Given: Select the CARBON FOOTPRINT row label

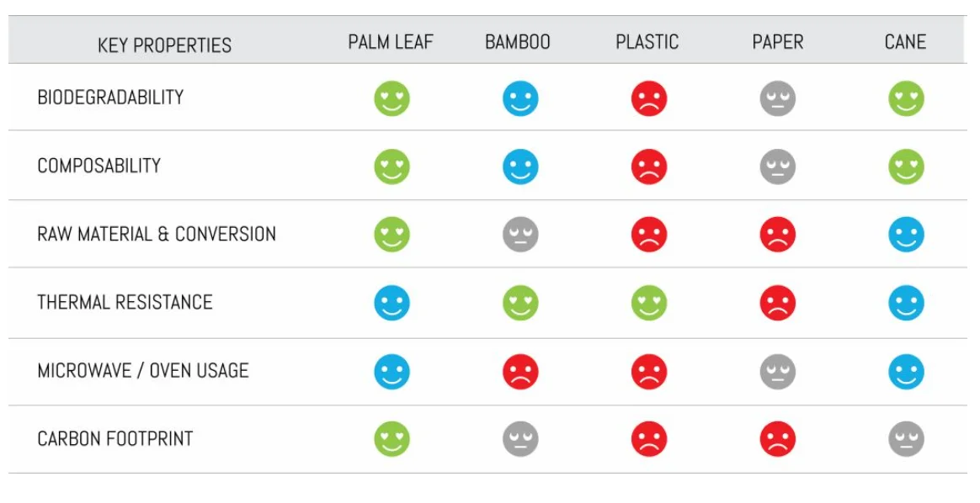Looking at the screenshot, I should tap(115, 439).
